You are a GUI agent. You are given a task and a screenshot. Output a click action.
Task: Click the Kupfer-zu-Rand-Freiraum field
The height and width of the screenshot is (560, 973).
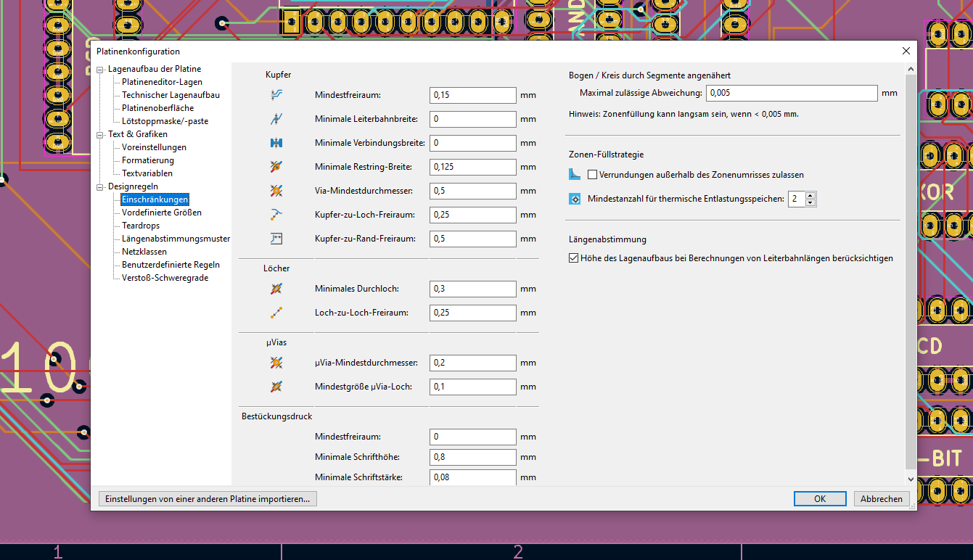tap(473, 239)
